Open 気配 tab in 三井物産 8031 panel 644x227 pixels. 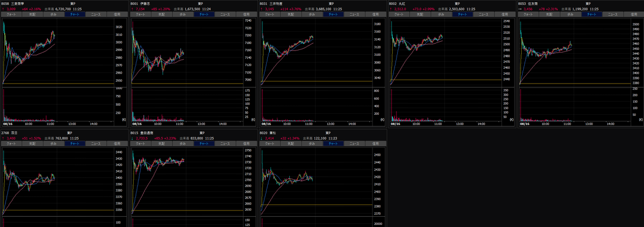(x=291, y=14)
